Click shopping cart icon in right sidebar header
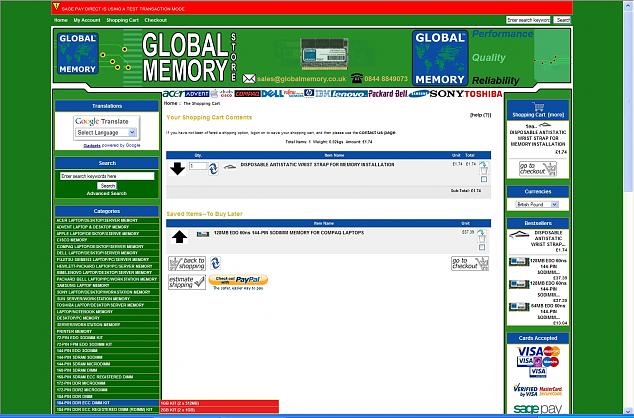 click(x=538, y=107)
